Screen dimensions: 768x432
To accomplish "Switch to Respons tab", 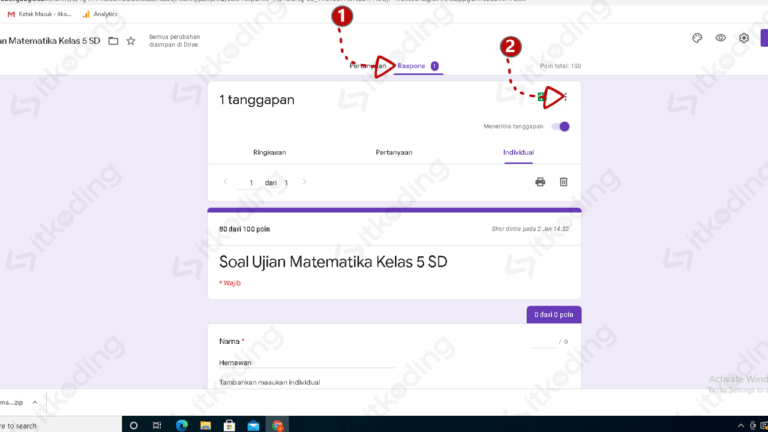I will tap(418, 66).
